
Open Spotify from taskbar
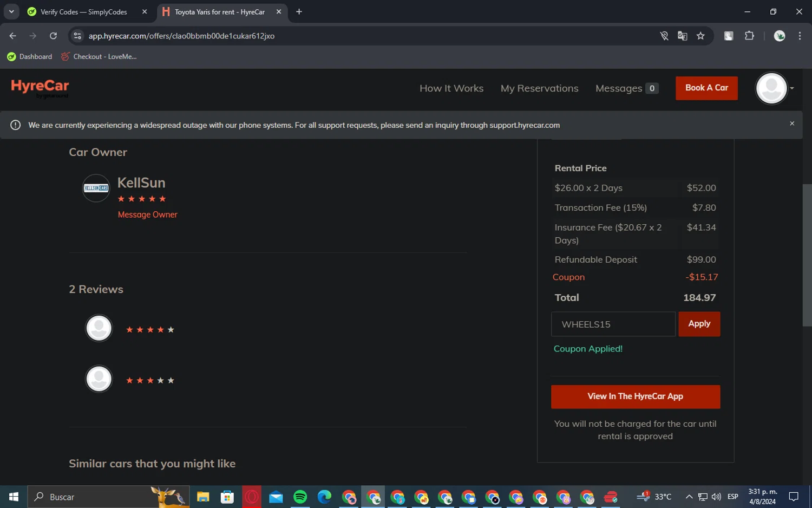(300, 497)
